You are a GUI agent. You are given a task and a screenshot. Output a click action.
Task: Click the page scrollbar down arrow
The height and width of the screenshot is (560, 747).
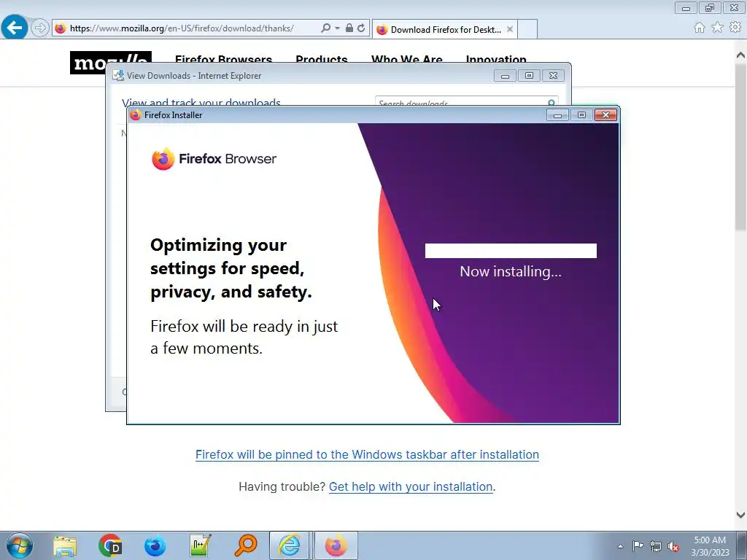pos(740,516)
